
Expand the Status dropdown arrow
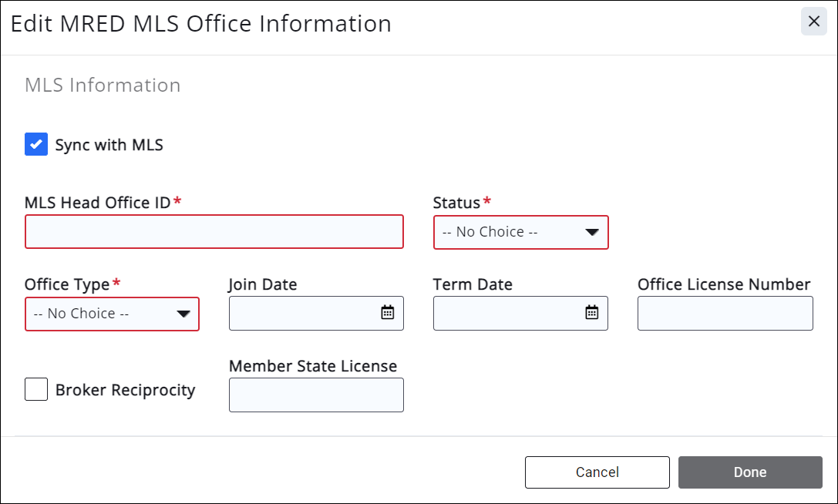pos(591,232)
